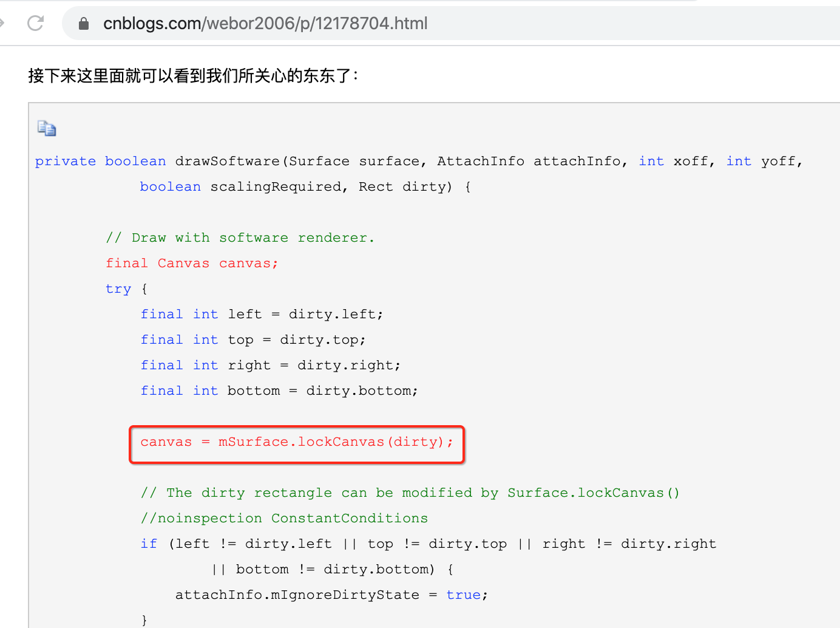The image size is (840, 628).
Task: Click the Surface.lockCanvas() comment text
Action: pyautogui.click(x=592, y=493)
